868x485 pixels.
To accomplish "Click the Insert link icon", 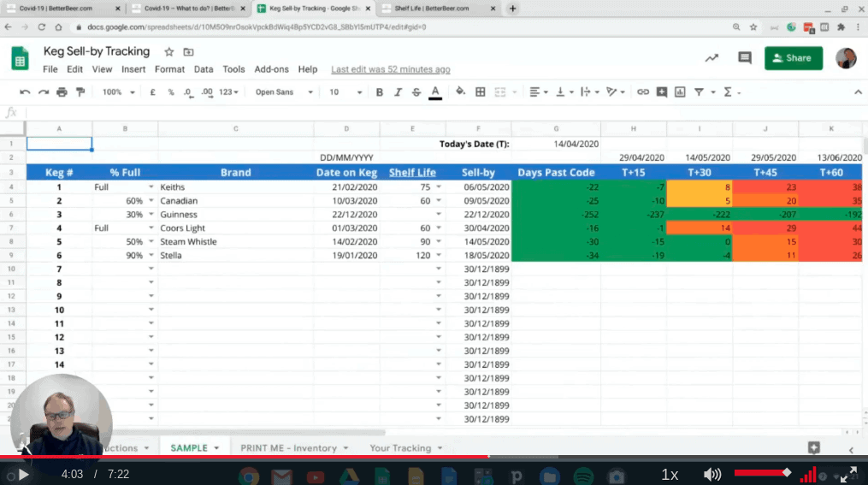I will [643, 92].
